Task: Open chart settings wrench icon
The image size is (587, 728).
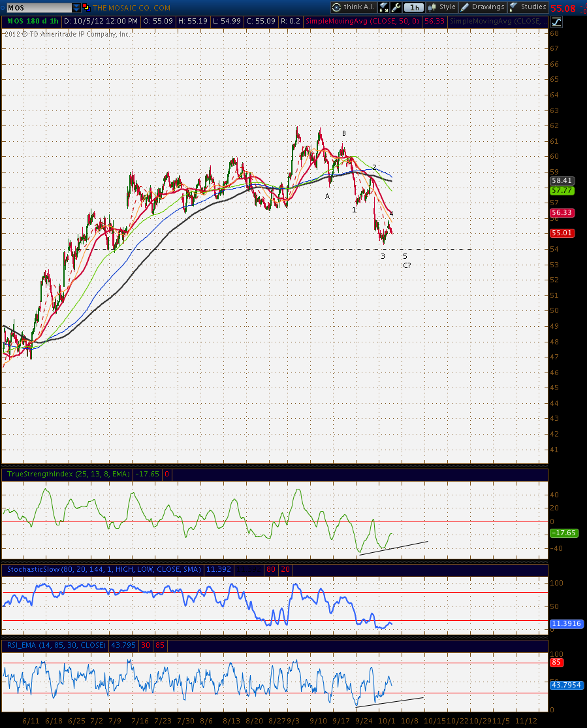Action: pos(396,7)
